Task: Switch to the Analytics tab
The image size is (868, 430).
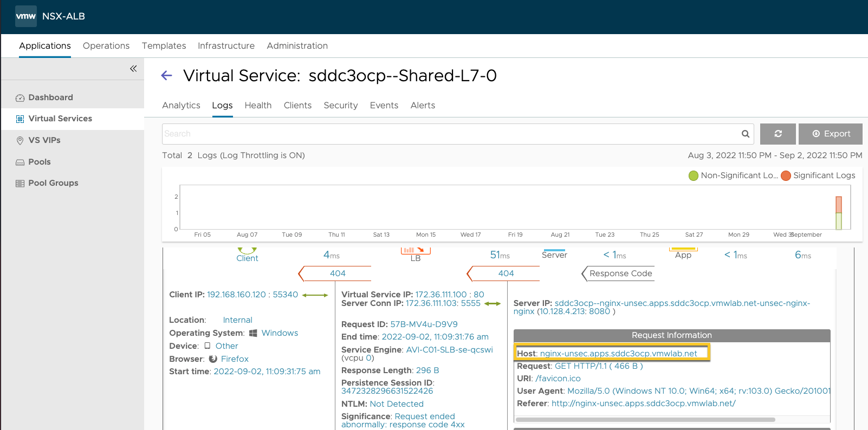Action: tap(181, 105)
